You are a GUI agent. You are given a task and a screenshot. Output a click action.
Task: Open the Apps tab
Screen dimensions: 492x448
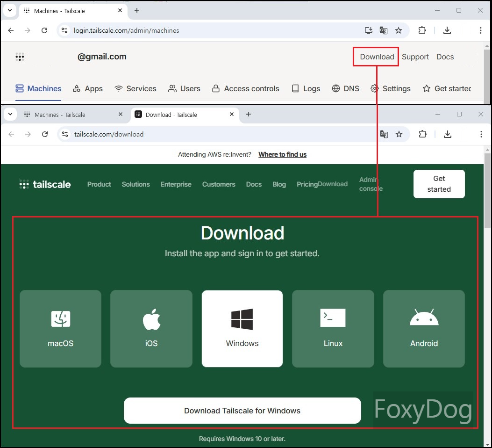87,88
